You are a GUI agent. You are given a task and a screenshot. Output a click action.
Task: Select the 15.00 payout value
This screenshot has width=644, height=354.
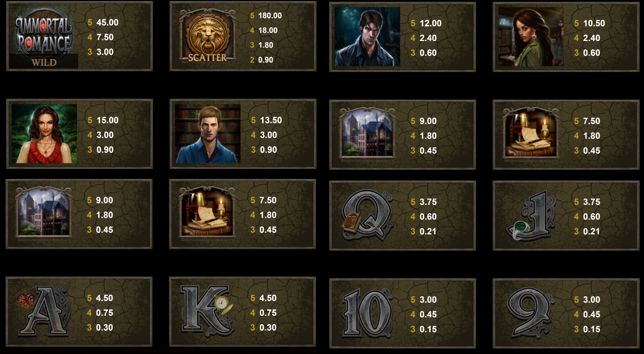pos(107,120)
